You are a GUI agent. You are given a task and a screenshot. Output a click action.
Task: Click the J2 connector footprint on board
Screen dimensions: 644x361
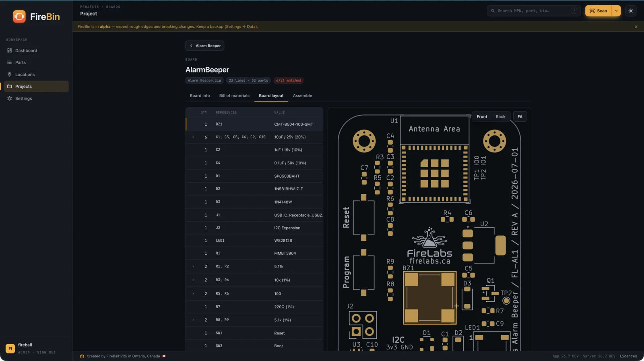coord(363,325)
